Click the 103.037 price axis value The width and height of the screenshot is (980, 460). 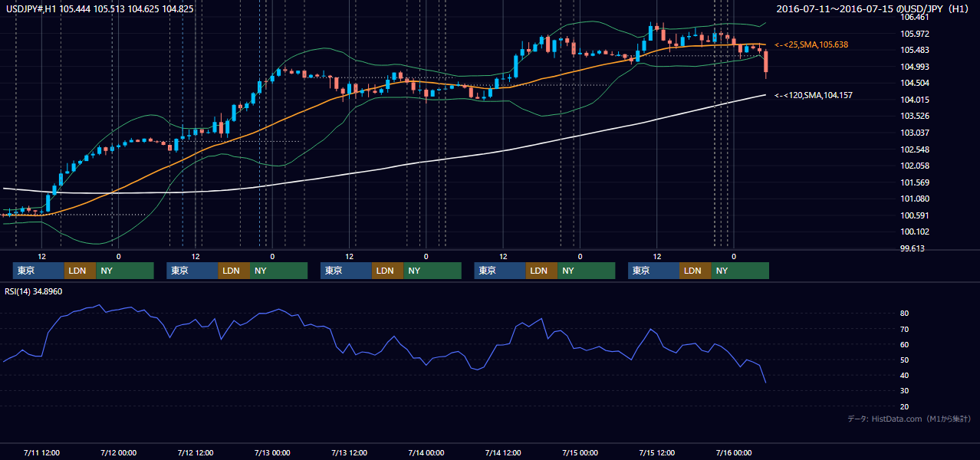tap(914, 133)
